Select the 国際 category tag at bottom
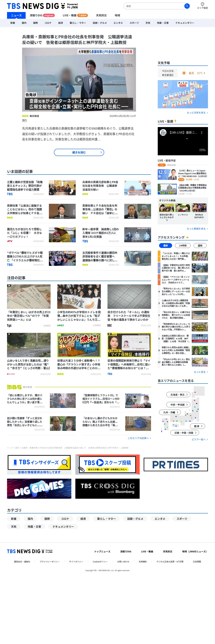This screenshot has height=644, width=215. [47, 519]
